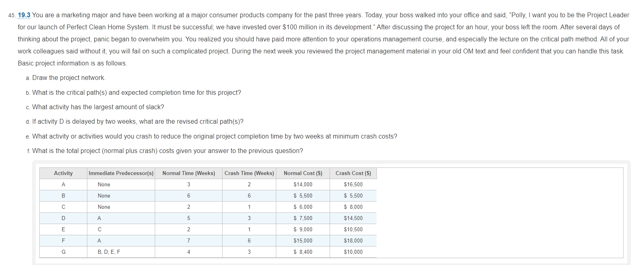
Task: Click question f about total project costs
Action: click(168, 151)
